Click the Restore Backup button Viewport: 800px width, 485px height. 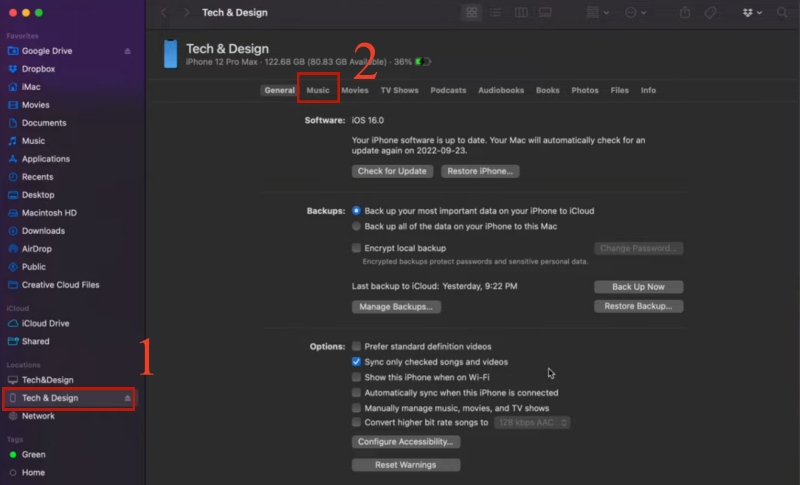pos(638,306)
